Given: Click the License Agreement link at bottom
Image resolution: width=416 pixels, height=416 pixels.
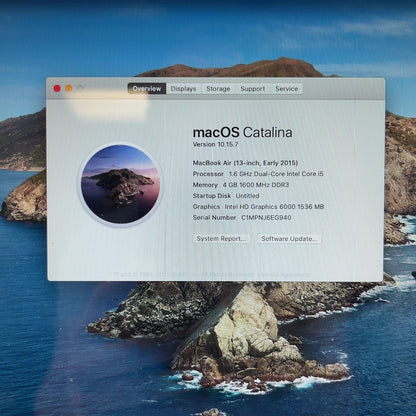Looking at the screenshot, I should [x=285, y=275].
